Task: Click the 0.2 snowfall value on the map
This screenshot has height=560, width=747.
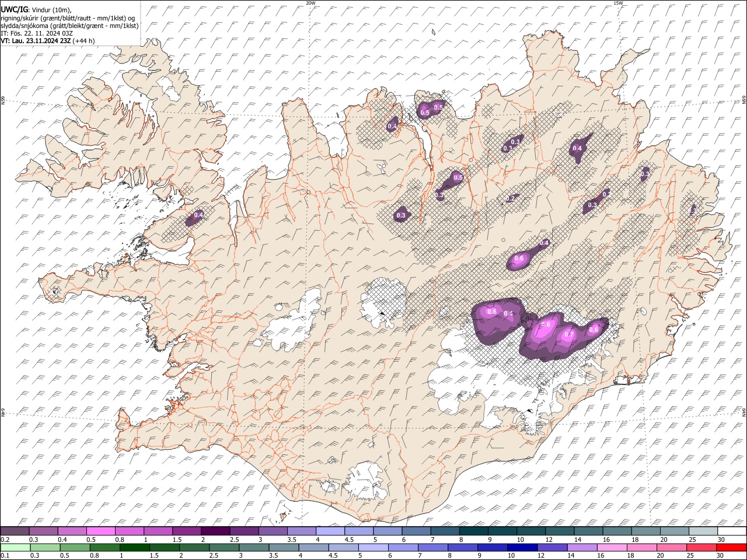Action: 510,199
